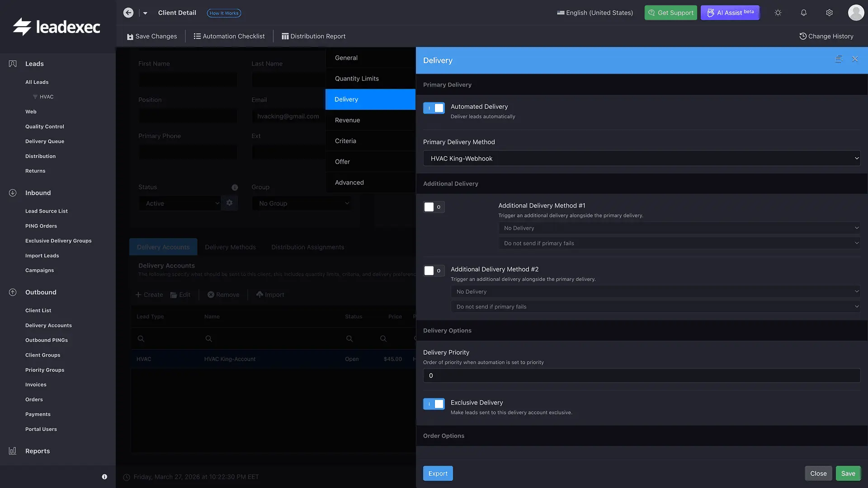Select the Offer tab
Viewport: 868px width, 488px height.
click(370, 162)
